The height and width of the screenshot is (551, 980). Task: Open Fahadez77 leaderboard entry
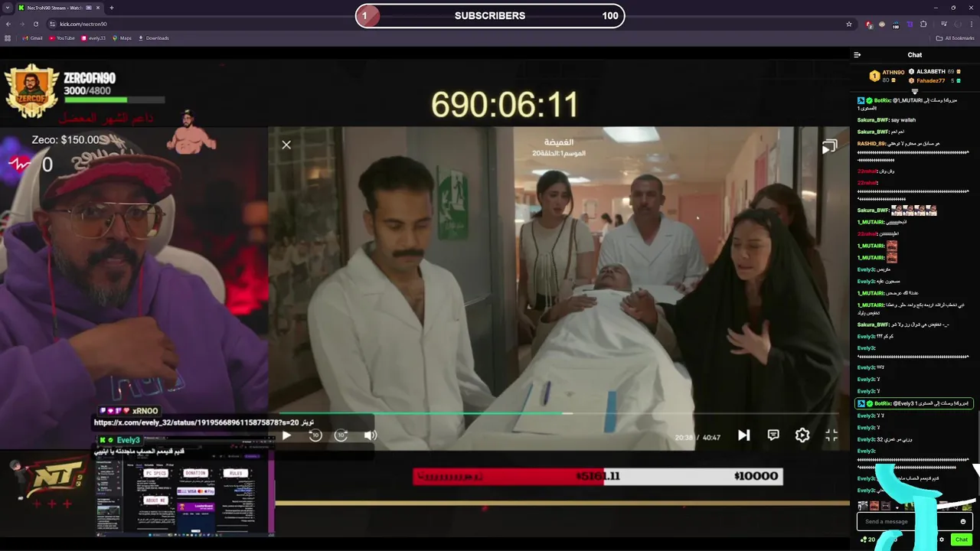(x=934, y=80)
